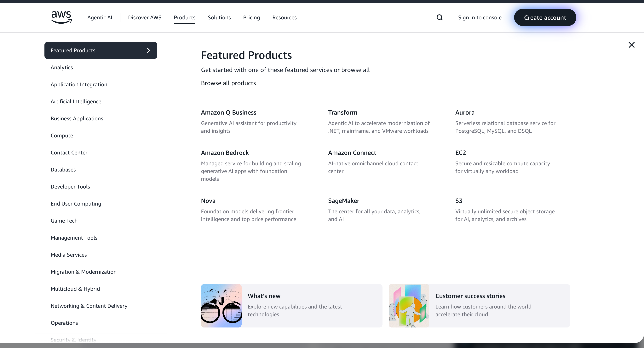Open the What's new card title
This screenshot has width=644, height=348.
pos(264,296)
